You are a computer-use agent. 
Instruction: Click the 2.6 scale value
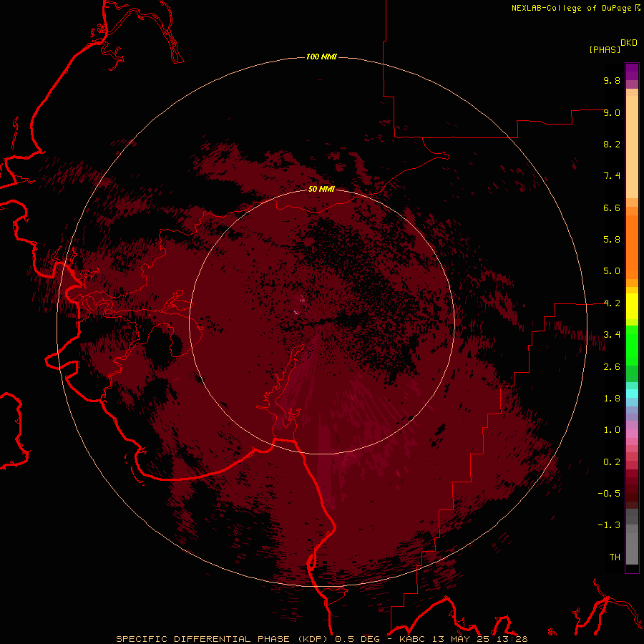[612, 367]
